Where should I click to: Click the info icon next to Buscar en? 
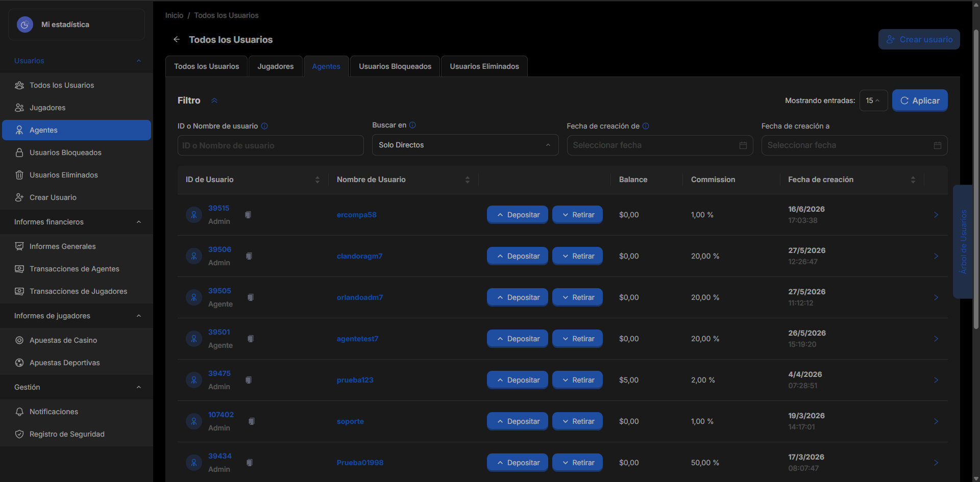click(x=412, y=125)
